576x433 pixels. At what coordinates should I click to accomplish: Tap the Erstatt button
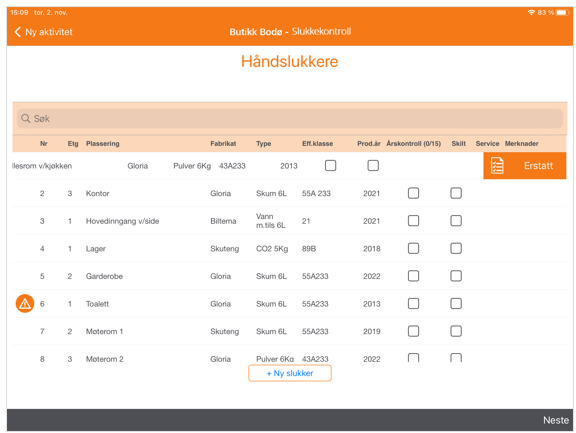coord(525,166)
